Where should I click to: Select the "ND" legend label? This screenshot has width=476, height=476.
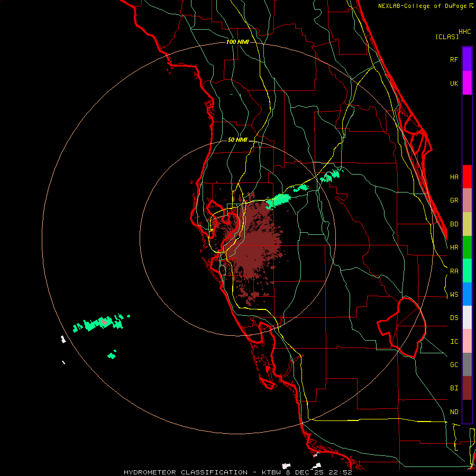point(454,412)
